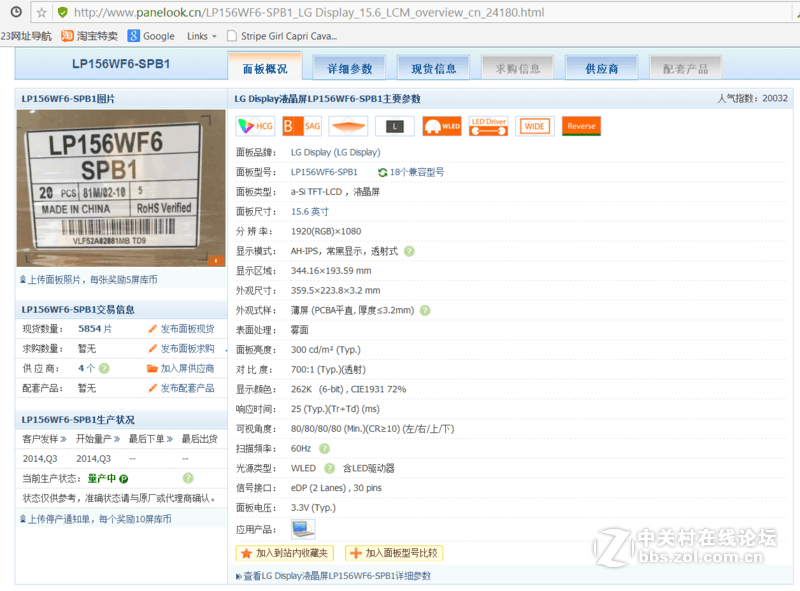Click the green refresh icon by 兼容型号
The image size is (800, 591).
(382, 173)
